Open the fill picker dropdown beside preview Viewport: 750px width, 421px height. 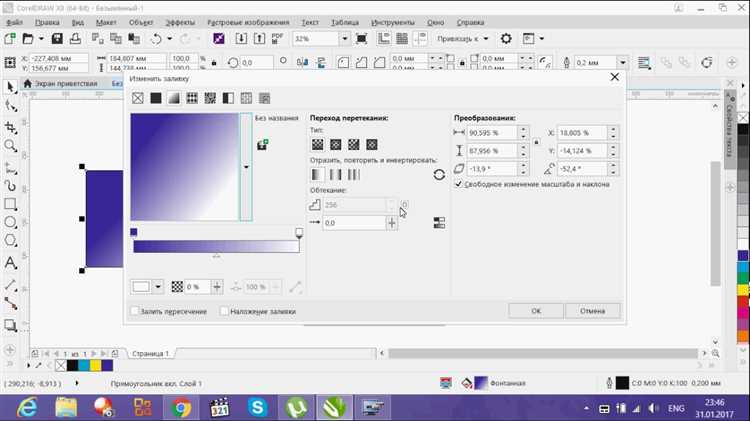pyautogui.click(x=246, y=167)
